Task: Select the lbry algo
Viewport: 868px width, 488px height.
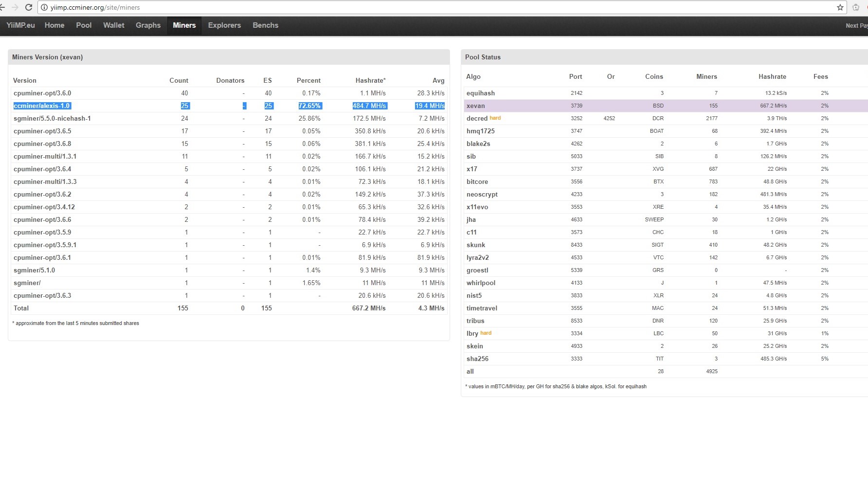Action: point(472,333)
